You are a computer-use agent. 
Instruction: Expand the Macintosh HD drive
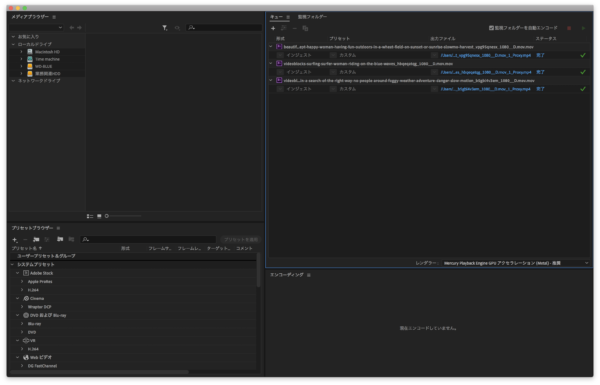pos(21,52)
